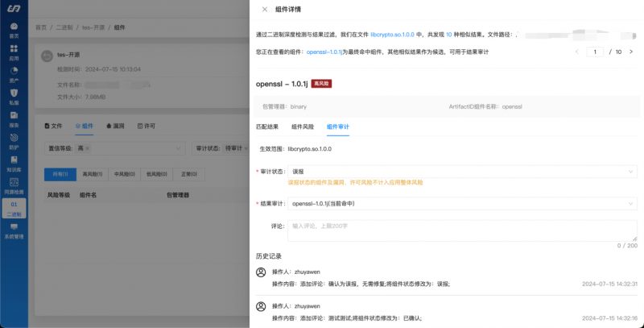Screen dimensions: 644x328
Task: Click the avatar of the 已确认 history record
Action: click(x=261, y=306)
